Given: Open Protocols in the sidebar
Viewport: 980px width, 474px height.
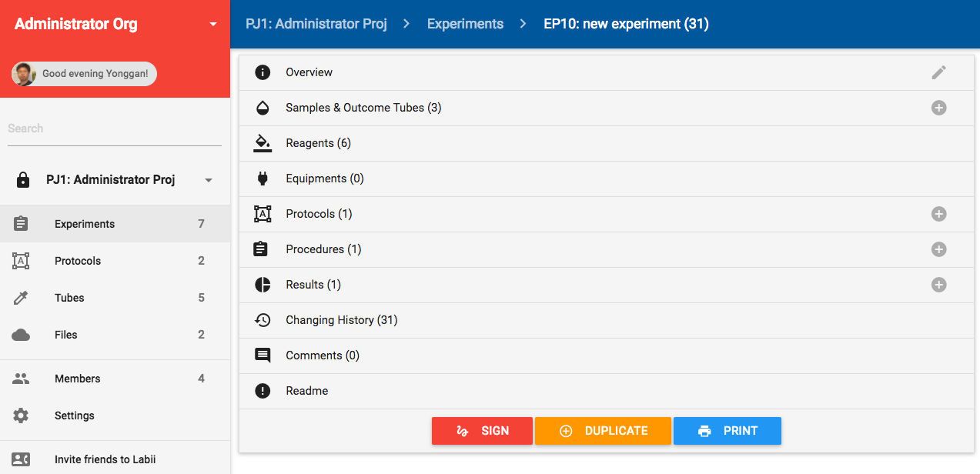Looking at the screenshot, I should coord(78,261).
